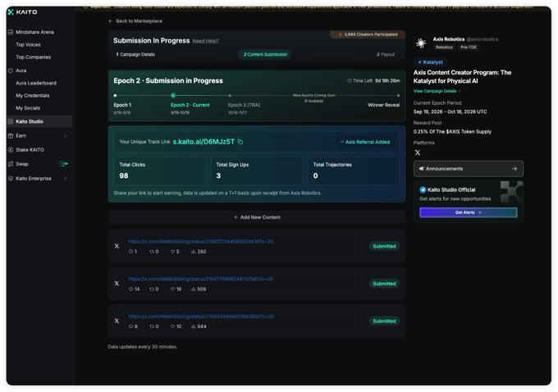Click Axis Referral Added badge

coord(365,142)
